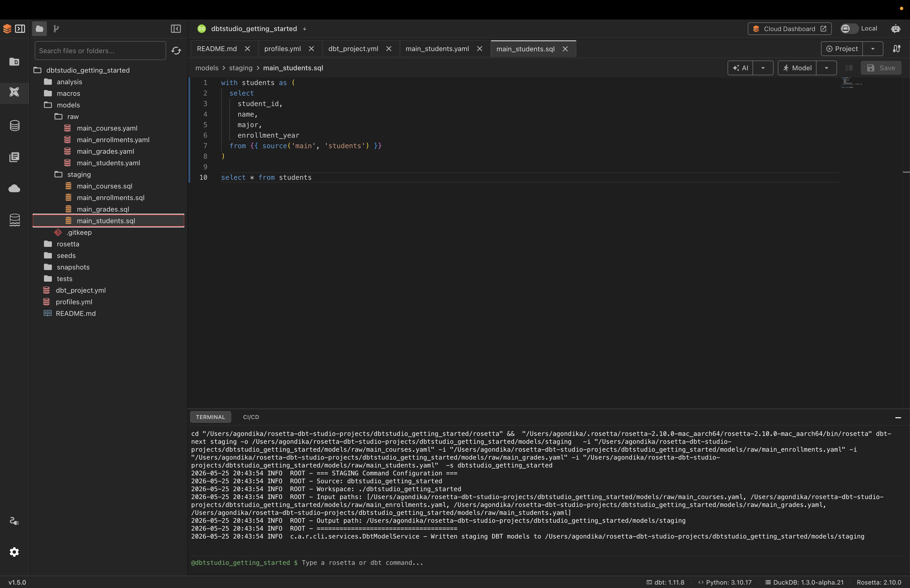Viewport: 910px width, 588px height.
Task: Click the editor minimap preview
Action: pos(852,82)
